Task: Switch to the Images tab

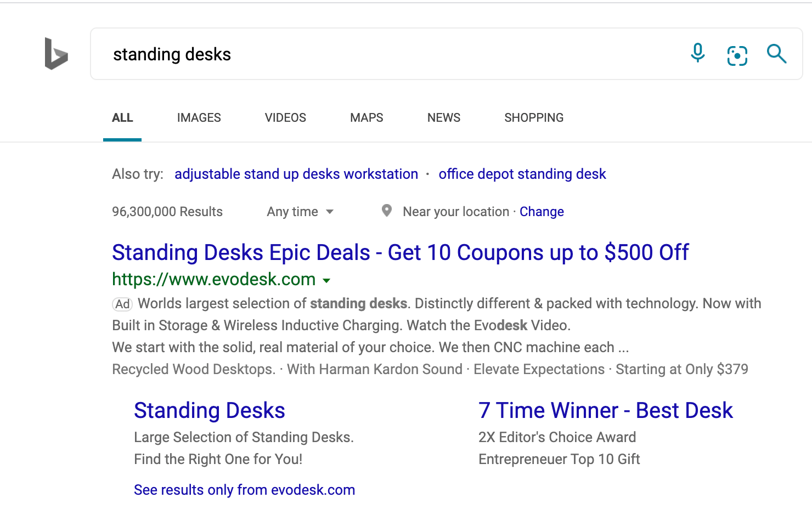Action: coord(199,118)
